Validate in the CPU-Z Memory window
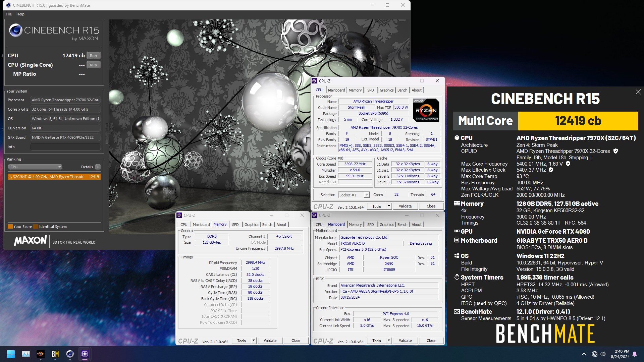This screenshot has height=362, width=644. click(x=270, y=341)
